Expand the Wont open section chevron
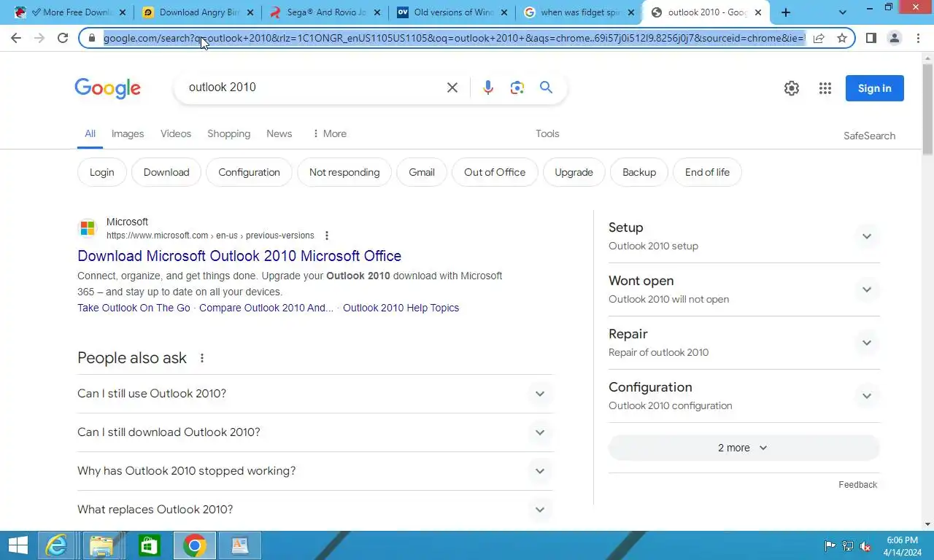Image resolution: width=934 pixels, height=560 pixels. tap(867, 289)
